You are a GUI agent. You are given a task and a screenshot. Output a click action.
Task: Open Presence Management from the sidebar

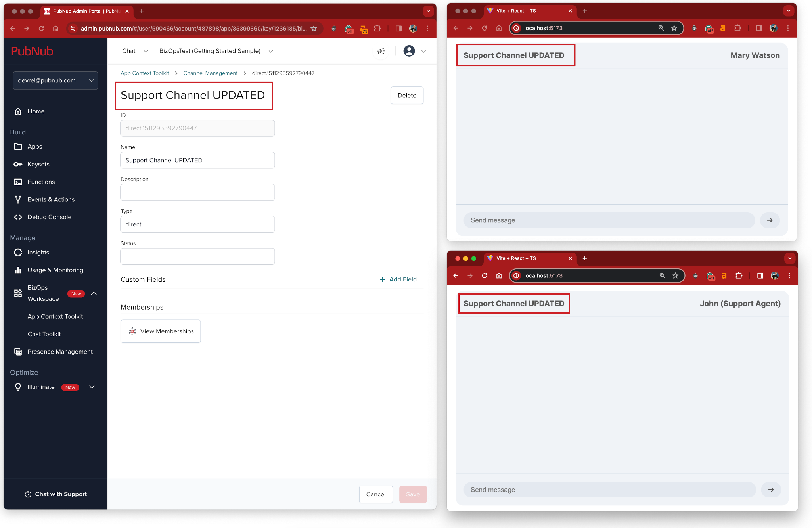[60, 351]
